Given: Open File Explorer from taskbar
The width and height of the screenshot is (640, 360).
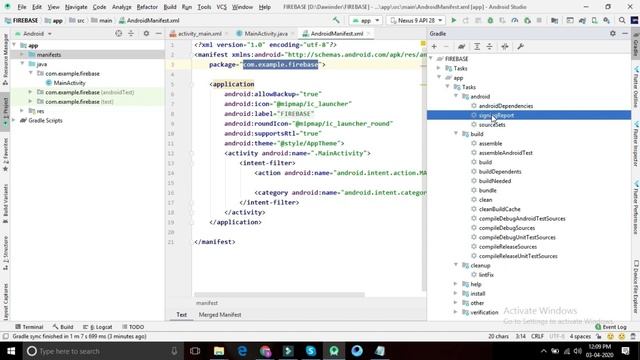Looking at the screenshot, I should pyautogui.click(x=219, y=351).
